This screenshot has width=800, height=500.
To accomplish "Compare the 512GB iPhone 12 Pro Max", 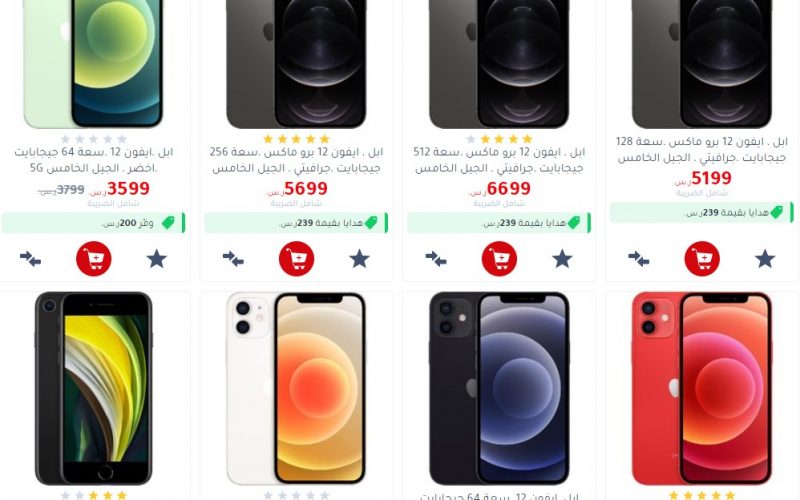I will (x=436, y=259).
